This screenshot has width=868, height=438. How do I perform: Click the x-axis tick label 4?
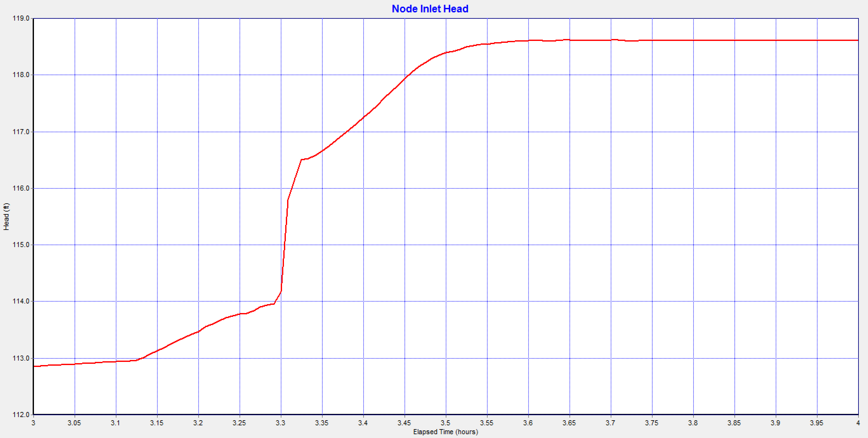[x=858, y=423]
